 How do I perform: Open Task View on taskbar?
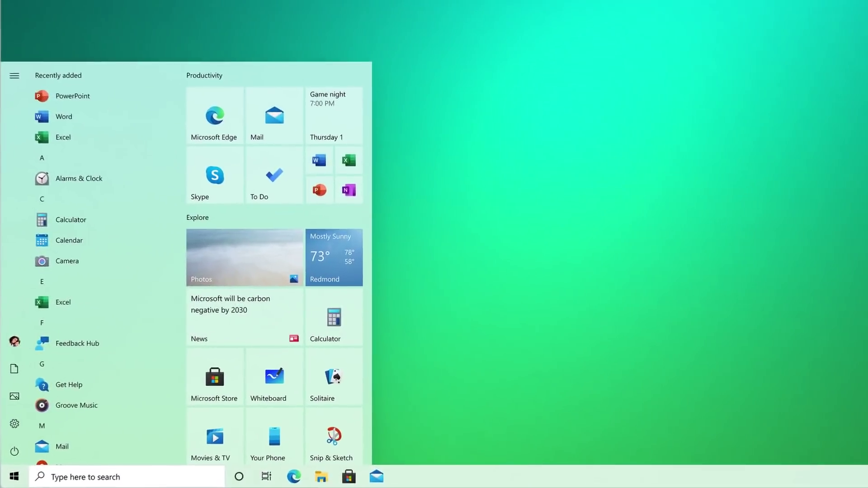267,476
